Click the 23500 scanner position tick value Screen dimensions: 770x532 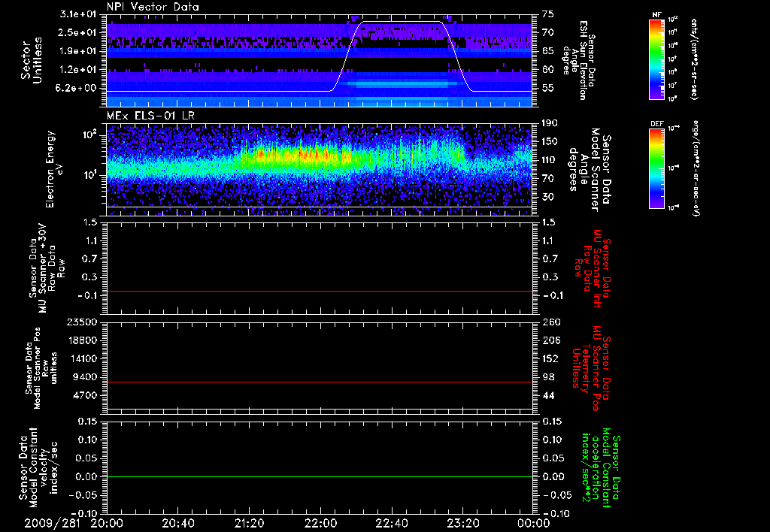coord(81,322)
